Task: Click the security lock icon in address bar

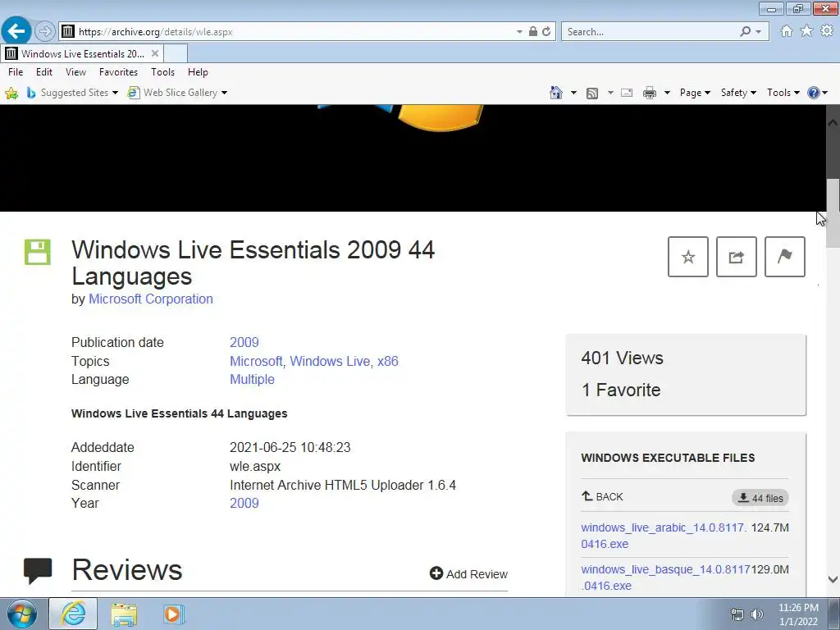Action: tap(533, 32)
